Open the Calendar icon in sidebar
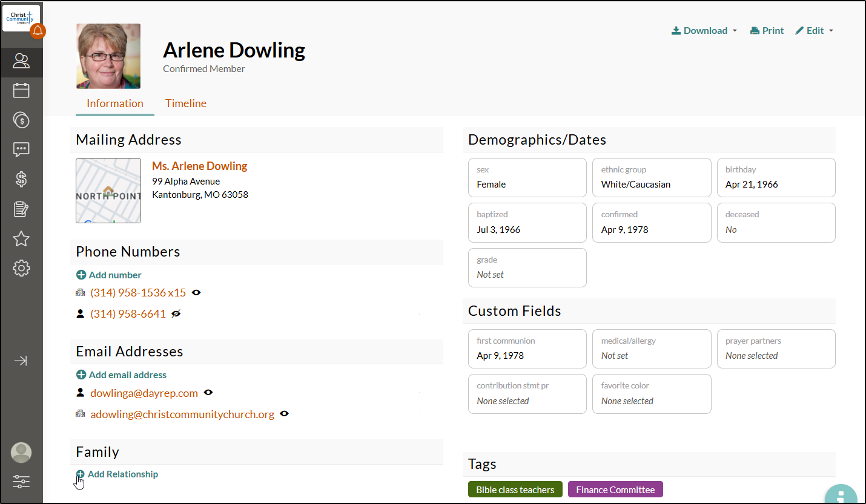866x504 pixels. (x=21, y=90)
